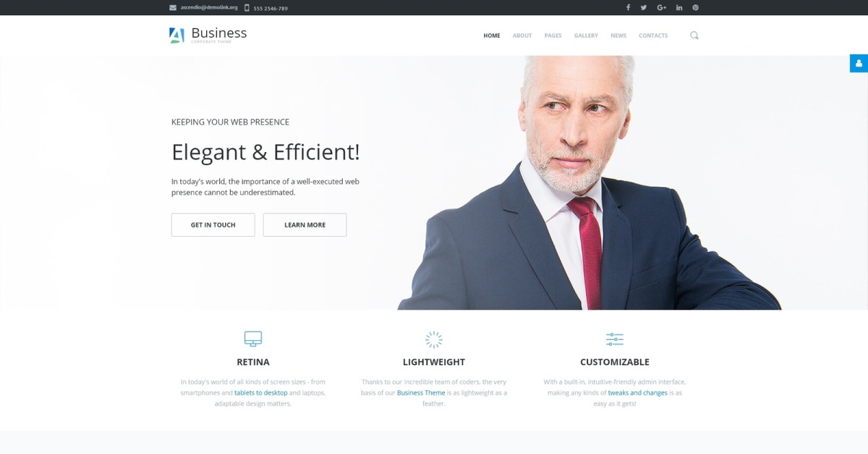Click the Pinterest icon in top bar
868x454 pixels.
(x=696, y=7)
